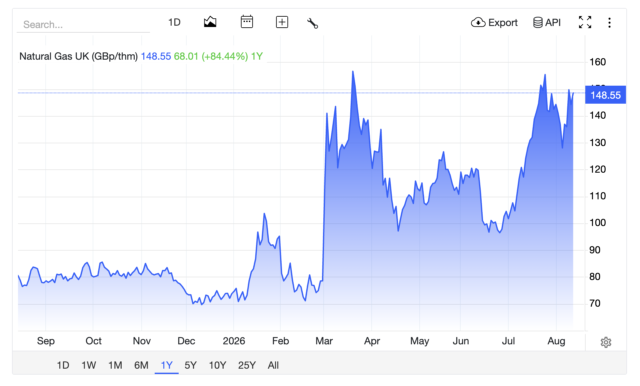Switch to the 1M range
This screenshot has height=386, width=640.
(x=115, y=365)
